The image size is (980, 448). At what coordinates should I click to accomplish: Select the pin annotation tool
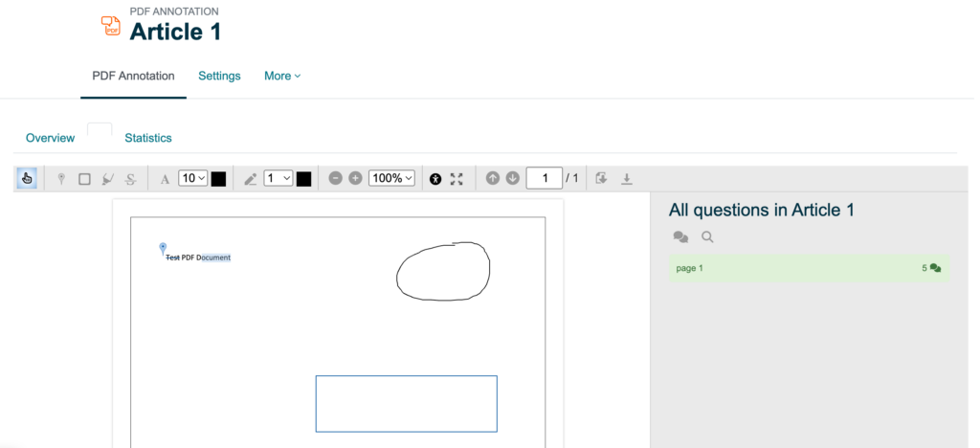(x=61, y=179)
